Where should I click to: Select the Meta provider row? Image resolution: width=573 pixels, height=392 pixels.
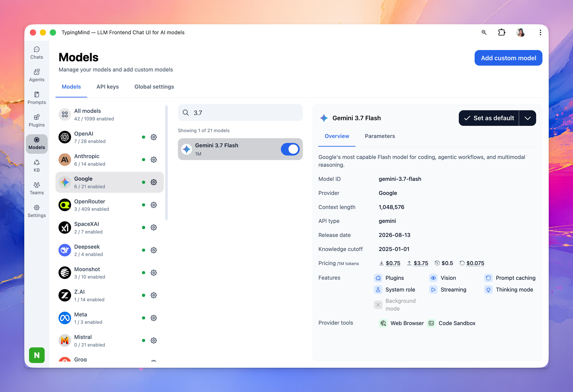(109, 318)
